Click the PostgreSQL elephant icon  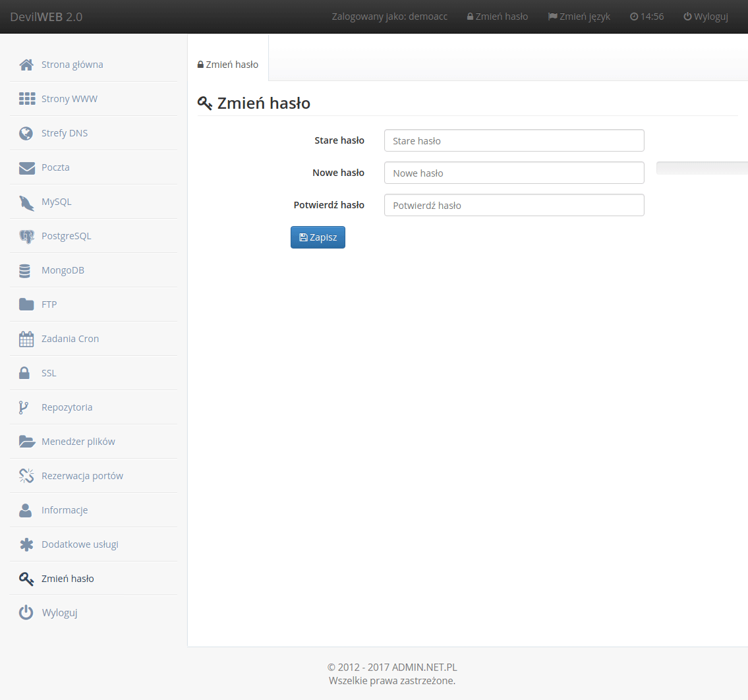click(26, 236)
